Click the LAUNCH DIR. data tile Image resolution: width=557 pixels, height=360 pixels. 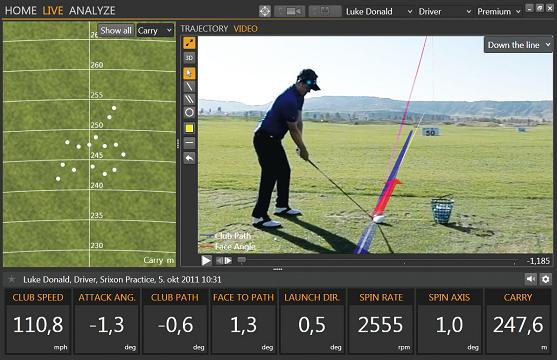click(312, 322)
